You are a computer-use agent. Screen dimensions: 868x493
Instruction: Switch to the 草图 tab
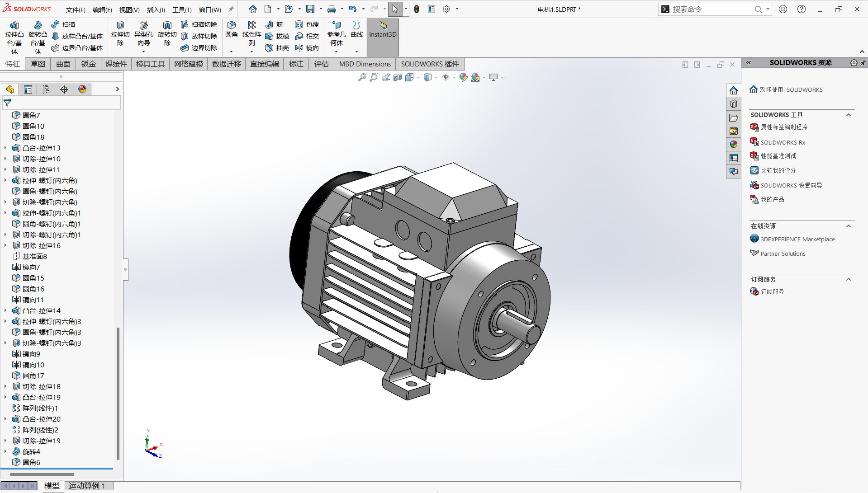pos(38,64)
